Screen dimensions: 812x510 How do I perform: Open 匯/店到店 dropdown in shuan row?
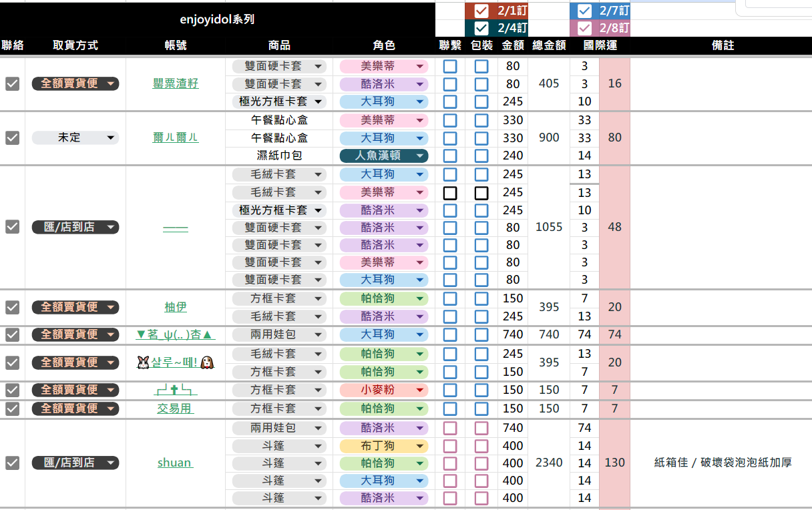coord(75,463)
